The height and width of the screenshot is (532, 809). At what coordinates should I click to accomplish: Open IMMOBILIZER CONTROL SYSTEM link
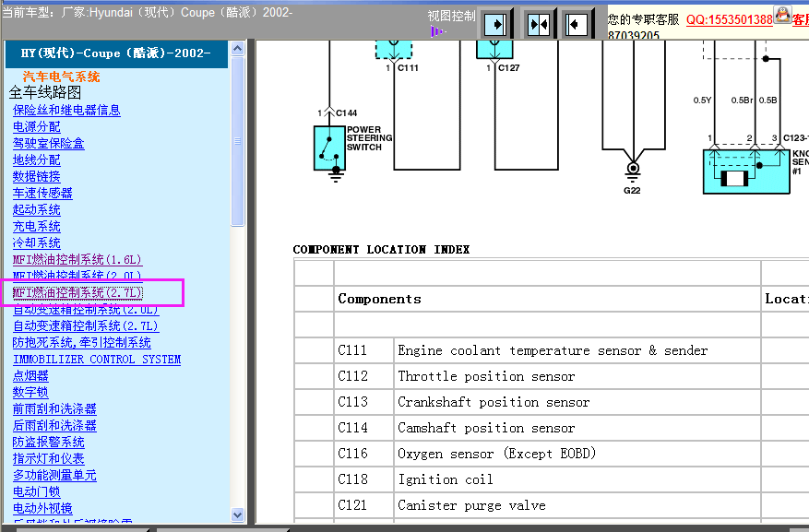97,360
